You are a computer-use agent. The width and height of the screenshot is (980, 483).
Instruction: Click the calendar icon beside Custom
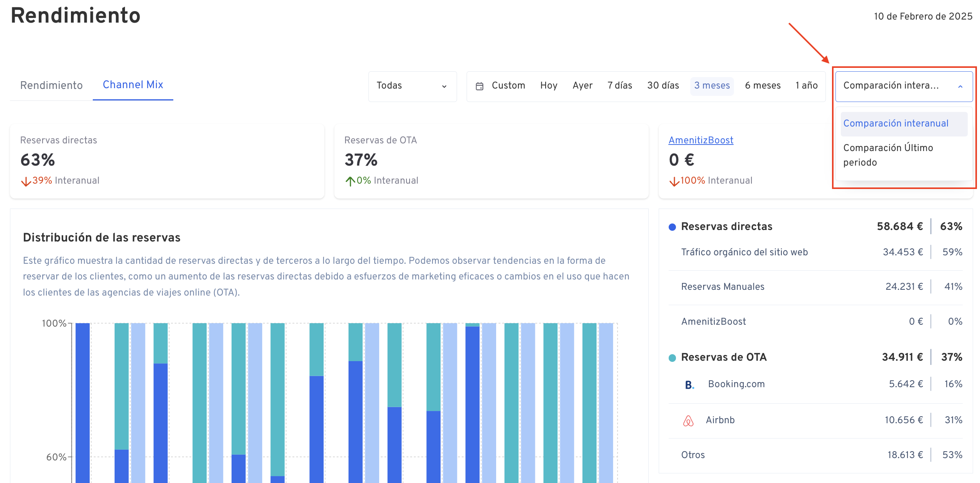pos(479,86)
